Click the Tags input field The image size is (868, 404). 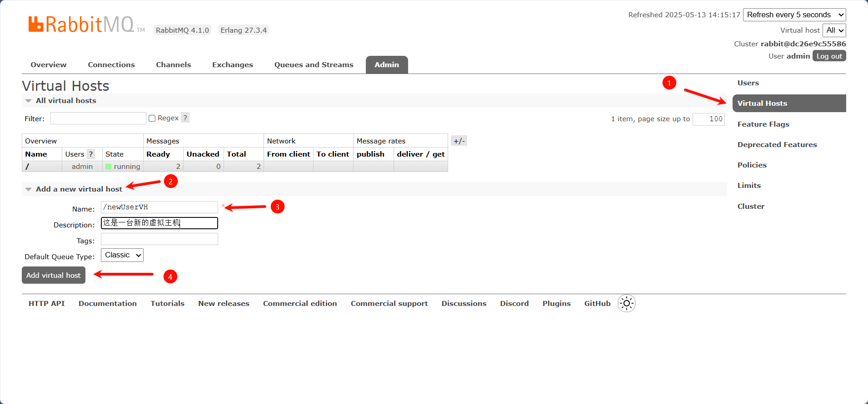159,239
